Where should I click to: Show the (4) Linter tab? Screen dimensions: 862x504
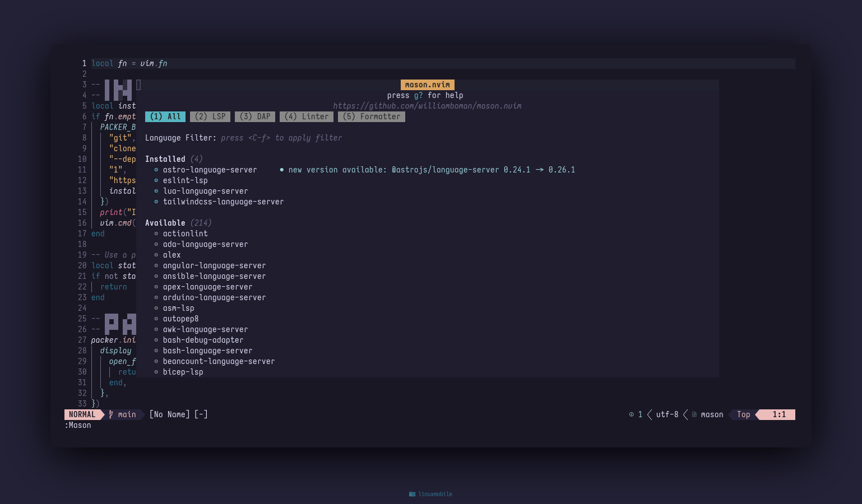click(x=307, y=116)
